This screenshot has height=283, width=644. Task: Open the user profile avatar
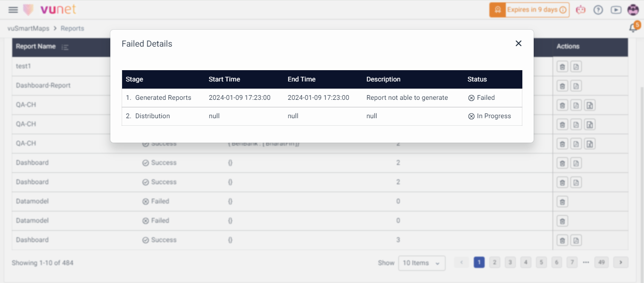[x=633, y=10]
